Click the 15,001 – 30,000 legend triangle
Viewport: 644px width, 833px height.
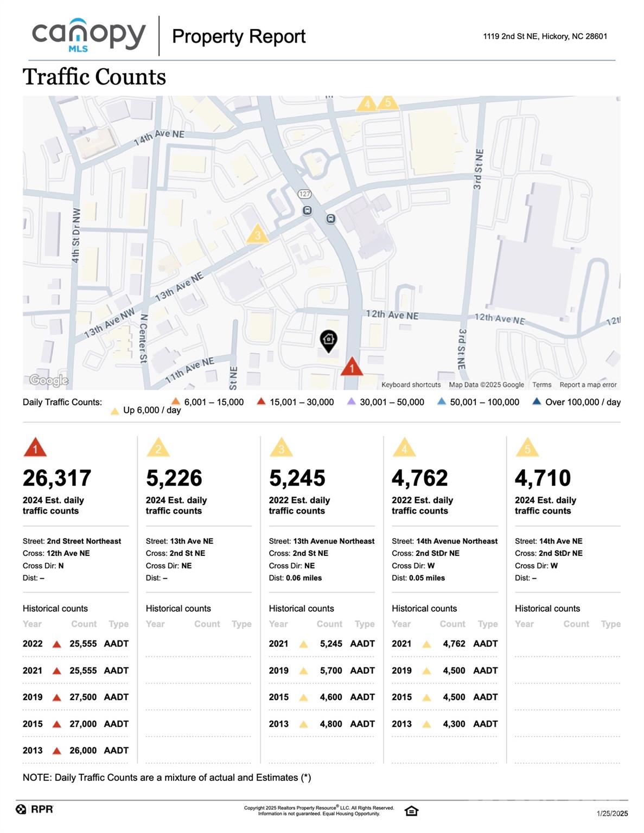tap(261, 402)
